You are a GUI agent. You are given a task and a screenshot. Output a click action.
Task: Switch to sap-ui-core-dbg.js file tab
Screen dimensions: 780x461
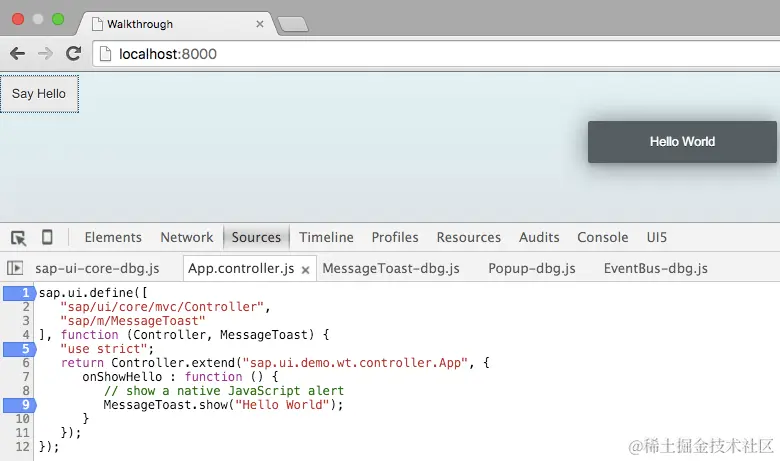click(x=97, y=269)
